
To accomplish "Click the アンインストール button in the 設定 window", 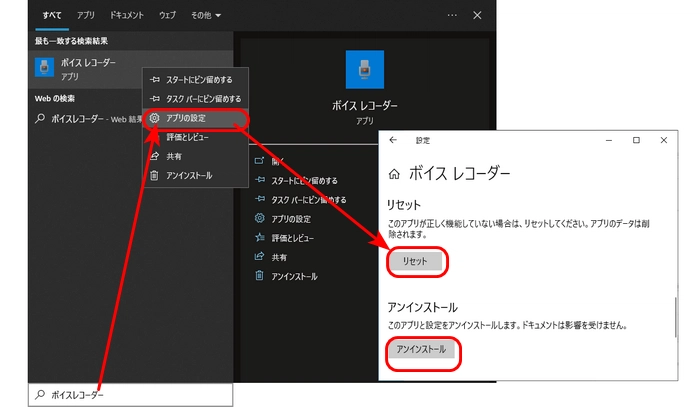I will 421,349.
